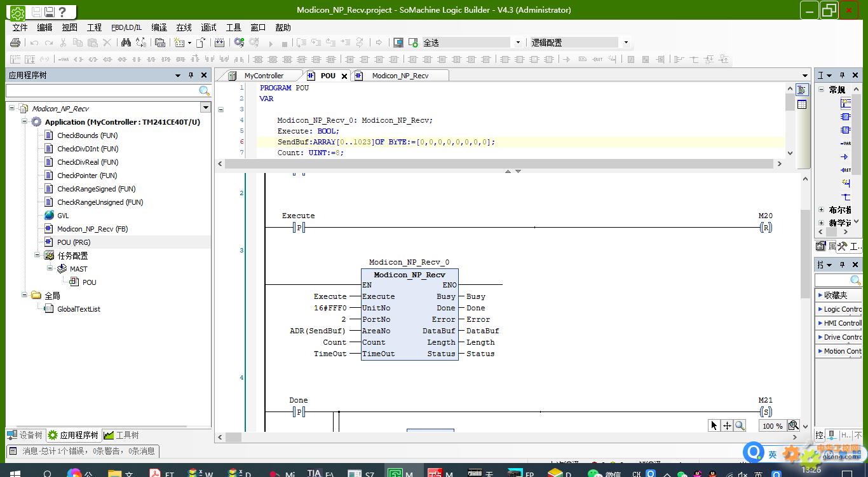Open the 逻辑配置 dropdown
Screen dimensions: 868x477
(x=626, y=43)
